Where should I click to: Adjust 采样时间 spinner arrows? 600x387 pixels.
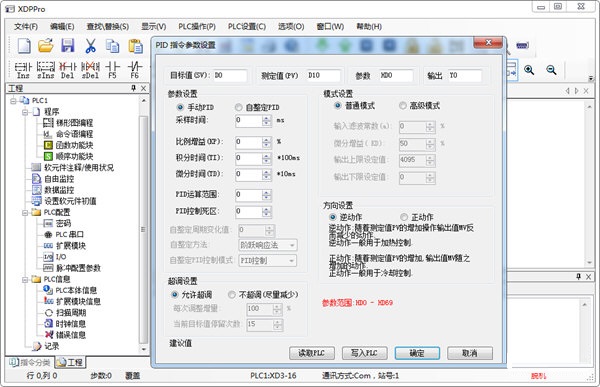pyautogui.click(x=267, y=121)
